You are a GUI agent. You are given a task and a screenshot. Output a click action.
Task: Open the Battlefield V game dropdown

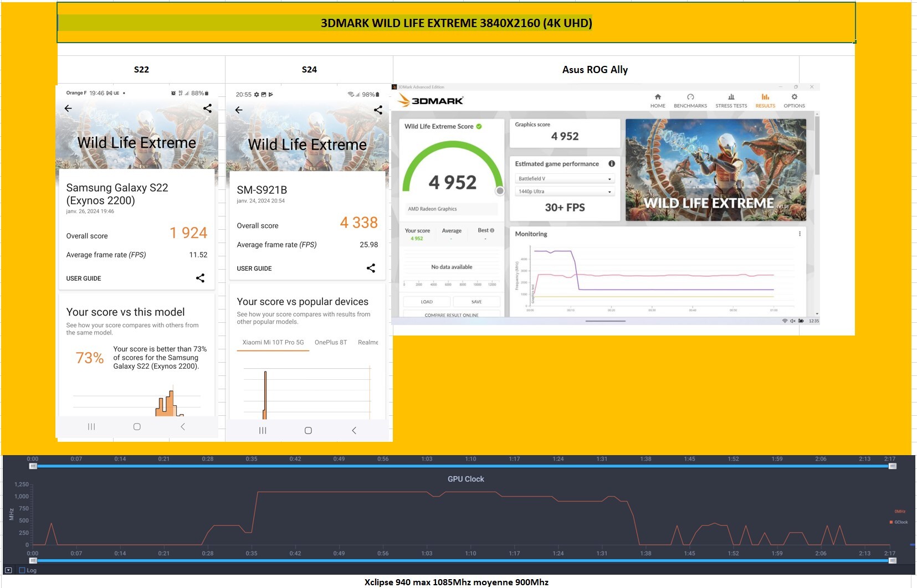click(565, 179)
